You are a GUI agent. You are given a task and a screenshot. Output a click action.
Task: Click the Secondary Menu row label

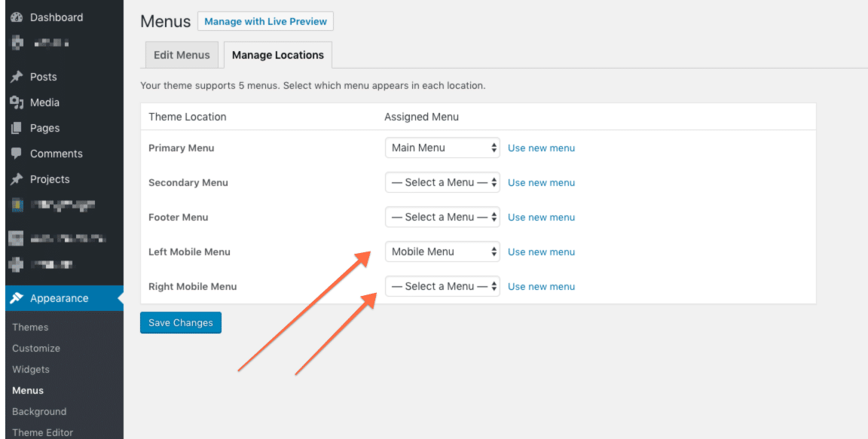188,182
